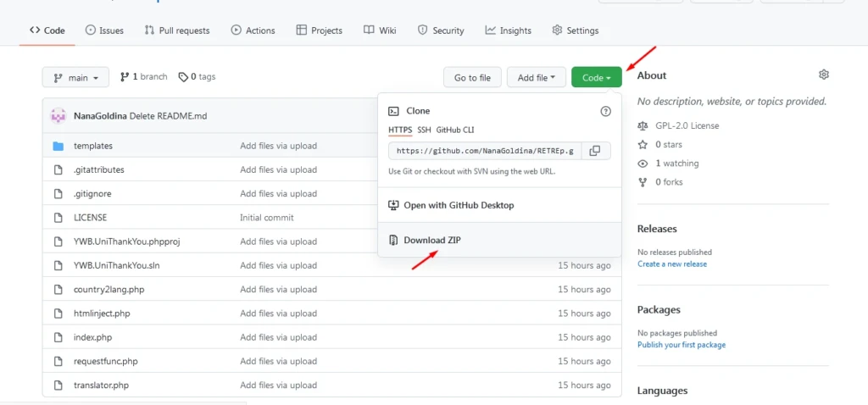868x405 pixels.
Task: Click the requestfunc.php file icon
Action: [x=58, y=361]
